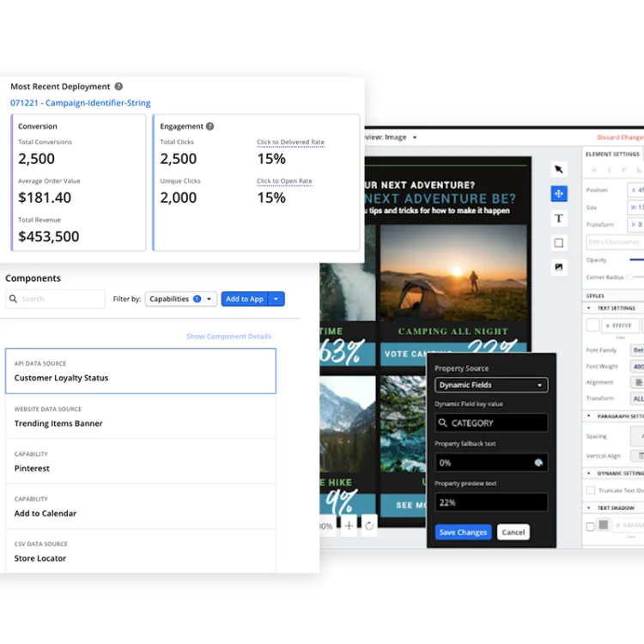Click Click to Open Rate label
This screenshot has height=644, width=644.
point(284,181)
